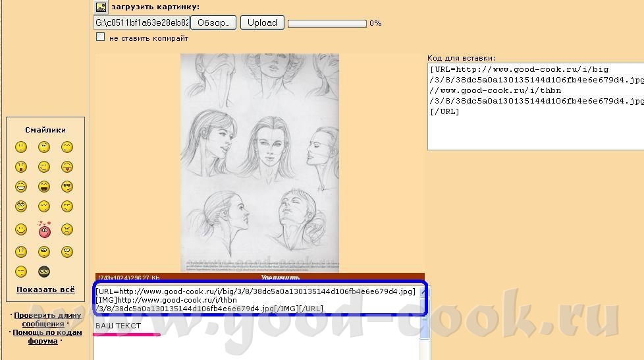
Task: Insert the laughing open-mouth smiley
Action: 44,187
